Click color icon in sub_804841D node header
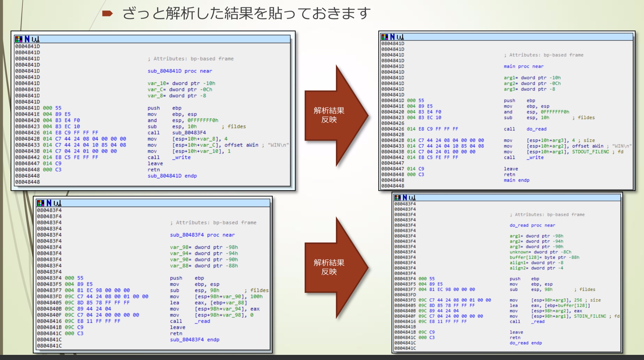The image size is (644, 360). pyautogui.click(x=19, y=39)
